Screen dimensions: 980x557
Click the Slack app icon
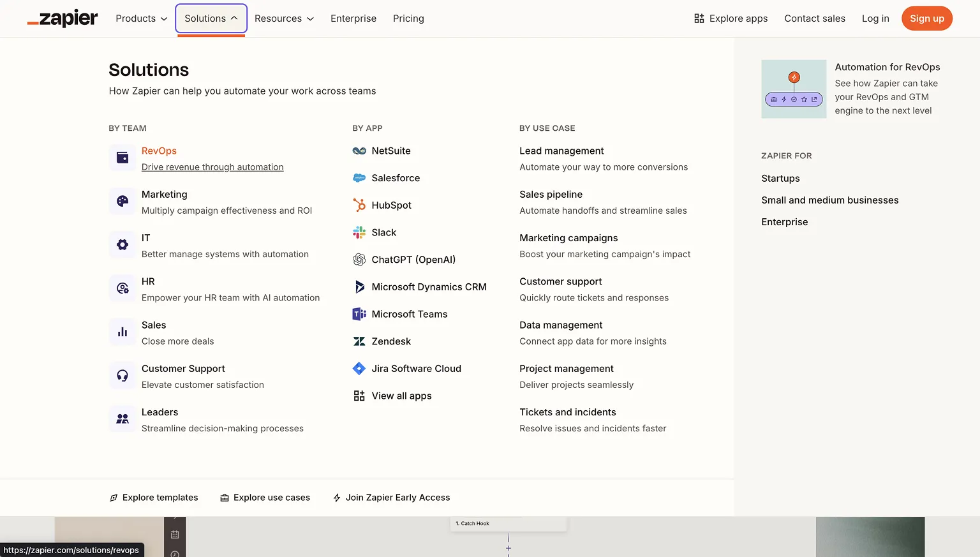(359, 232)
